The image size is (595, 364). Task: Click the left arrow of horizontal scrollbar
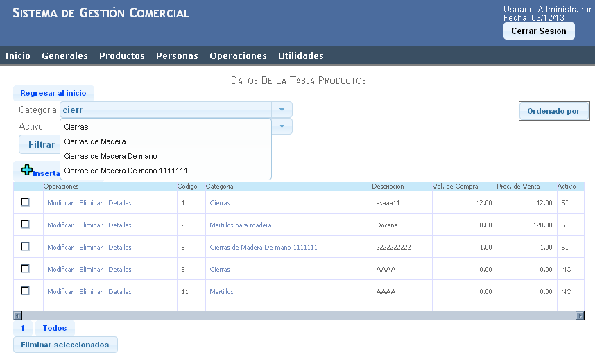click(17, 315)
